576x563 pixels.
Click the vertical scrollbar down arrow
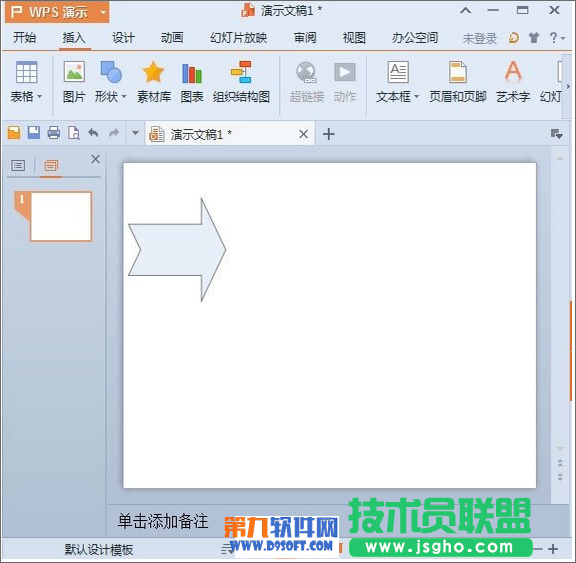tap(560, 449)
